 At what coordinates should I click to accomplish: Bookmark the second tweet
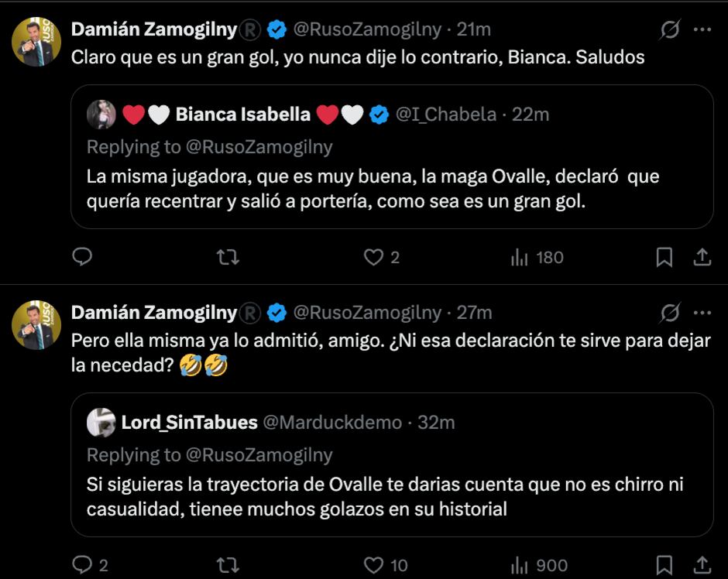pyautogui.click(x=664, y=565)
